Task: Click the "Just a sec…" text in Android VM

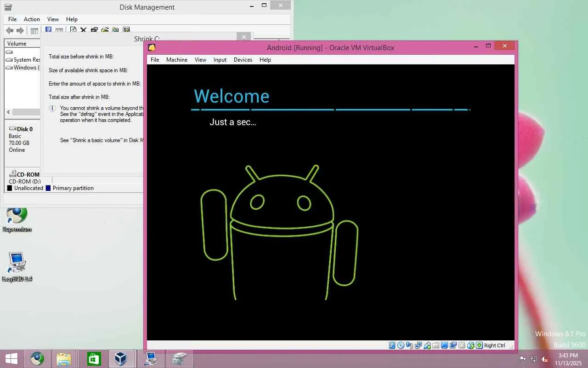Action: [x=233, y=122]
